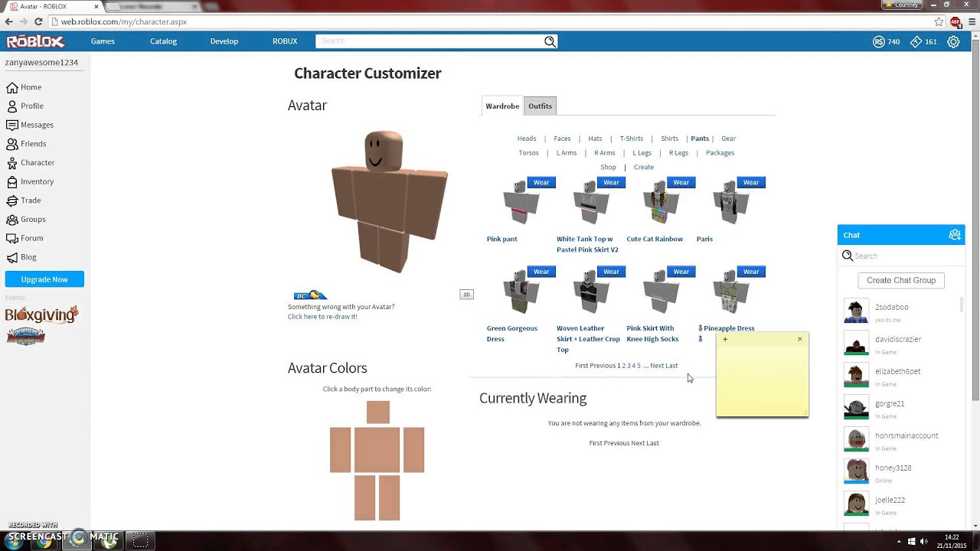Click the ROBLOX logo
This screenshot has width=980, height=551.
point(36,41)
